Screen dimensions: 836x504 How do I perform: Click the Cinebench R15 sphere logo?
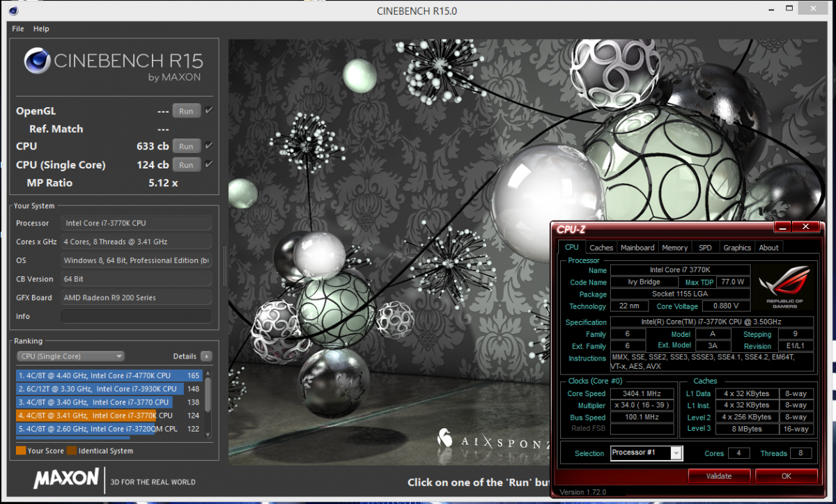(x=36, y=61)
